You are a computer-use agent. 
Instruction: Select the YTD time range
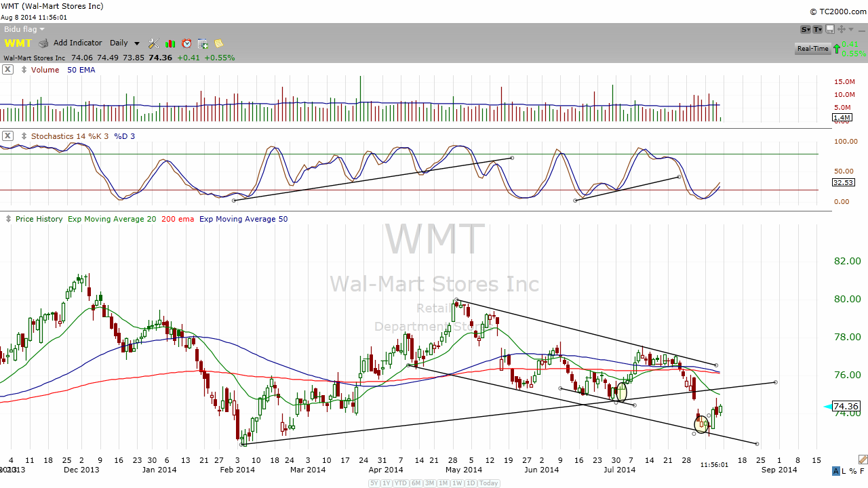coord(400,483)
